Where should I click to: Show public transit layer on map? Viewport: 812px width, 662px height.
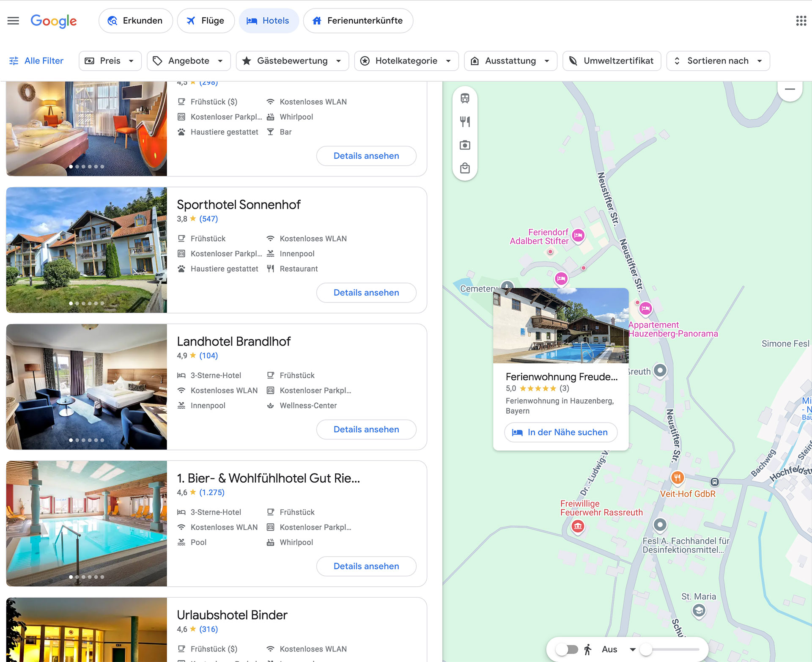click(x=465, y=98)
